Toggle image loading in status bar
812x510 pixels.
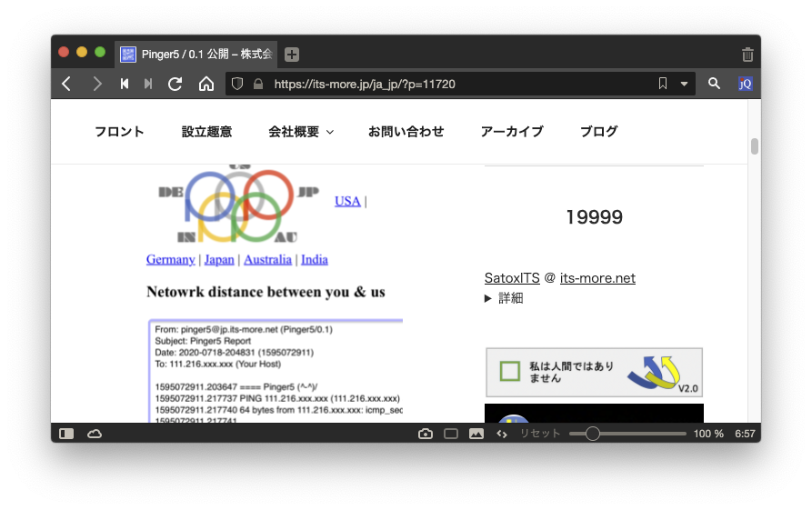pos(476,434)
